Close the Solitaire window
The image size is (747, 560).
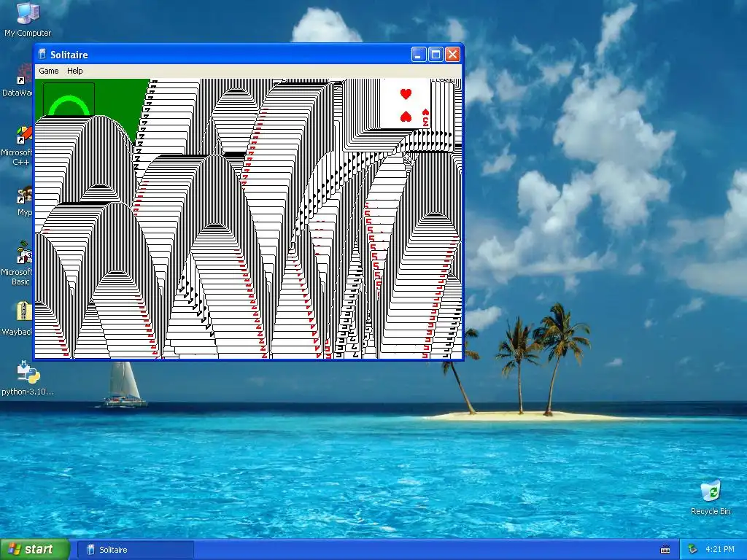point(452,54)
